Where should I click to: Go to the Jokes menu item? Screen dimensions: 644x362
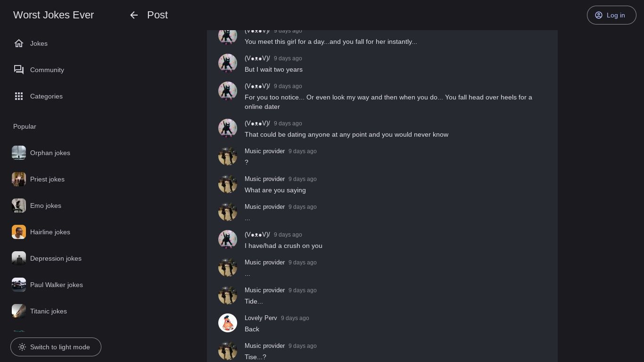[39, 43]
